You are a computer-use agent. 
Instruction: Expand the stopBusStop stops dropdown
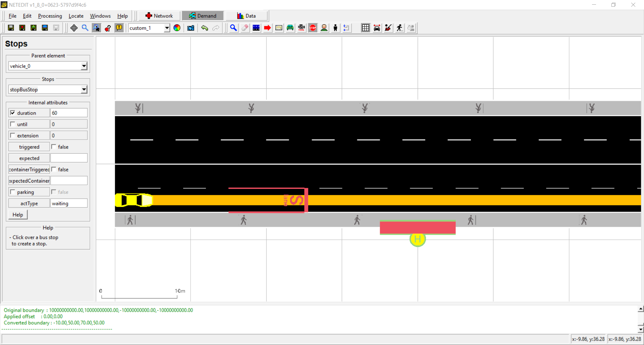[x=84, y=90]
